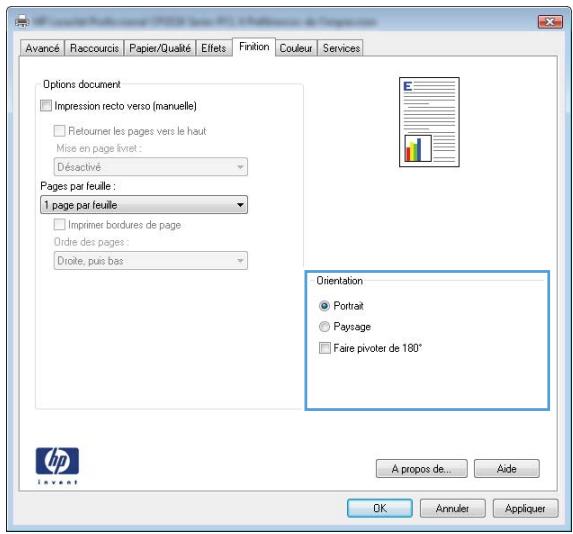Open the Pages par feuille dropdown
Viewport: 573px width, 534px height.
(144, 205)
